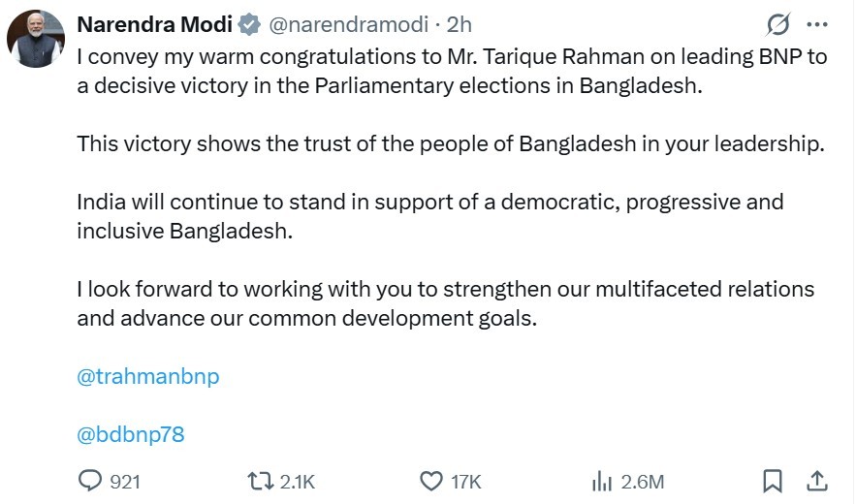Viewport: 856px width, 504px height.
Task: Click the repost arrows icon
Action: click(x=260, y=481)
